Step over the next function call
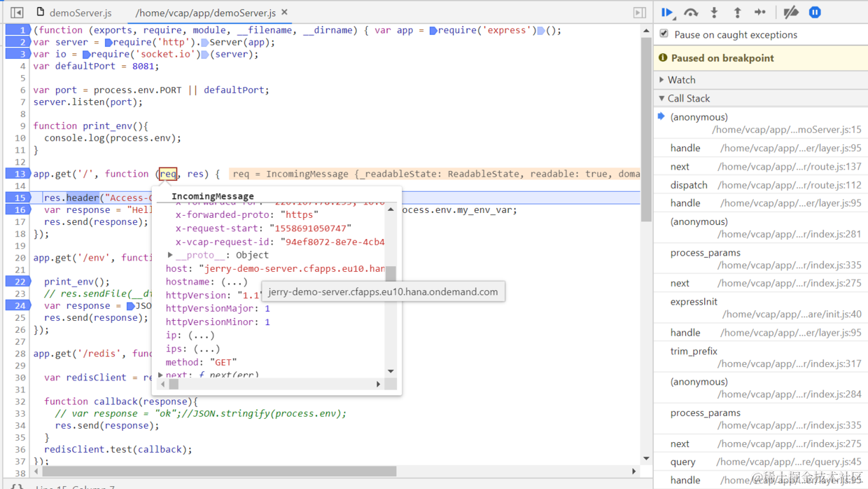Viewport: 868px width, 489px height. [691, 13]
